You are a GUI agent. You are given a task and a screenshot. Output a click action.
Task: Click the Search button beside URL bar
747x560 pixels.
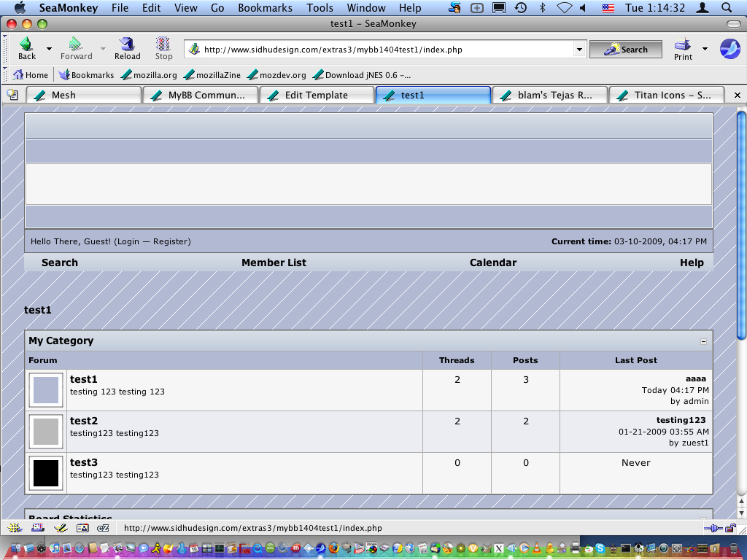(626, 50)
